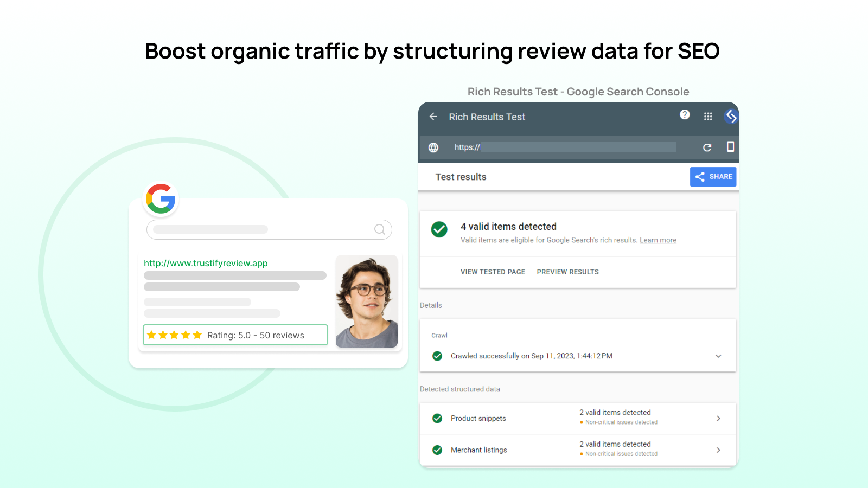The height and width of the screenshot is (488, 868).
Task: Open Product snippets details via its chevron
Action: coord(718,418)
